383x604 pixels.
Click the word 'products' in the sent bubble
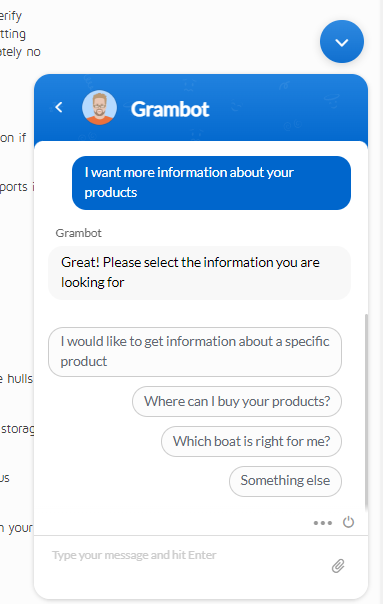pyautogui.click(x=111, y=193)
